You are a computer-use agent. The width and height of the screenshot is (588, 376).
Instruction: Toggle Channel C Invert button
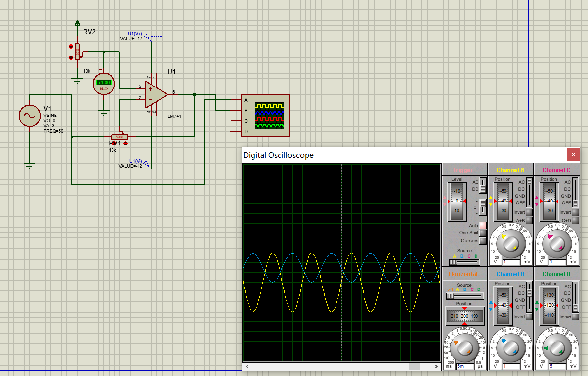(575, 212)
